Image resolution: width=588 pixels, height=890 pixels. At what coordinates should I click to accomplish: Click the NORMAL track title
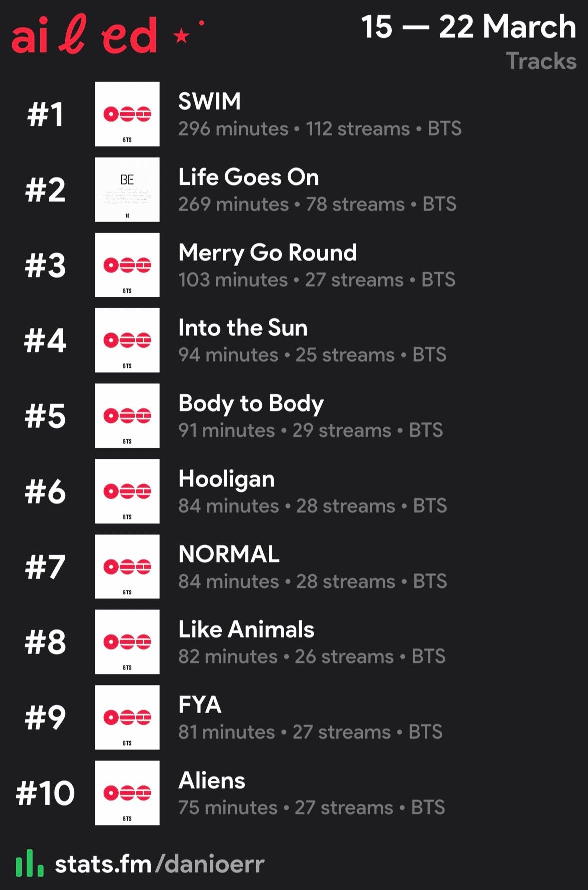[x=229, y=554]
